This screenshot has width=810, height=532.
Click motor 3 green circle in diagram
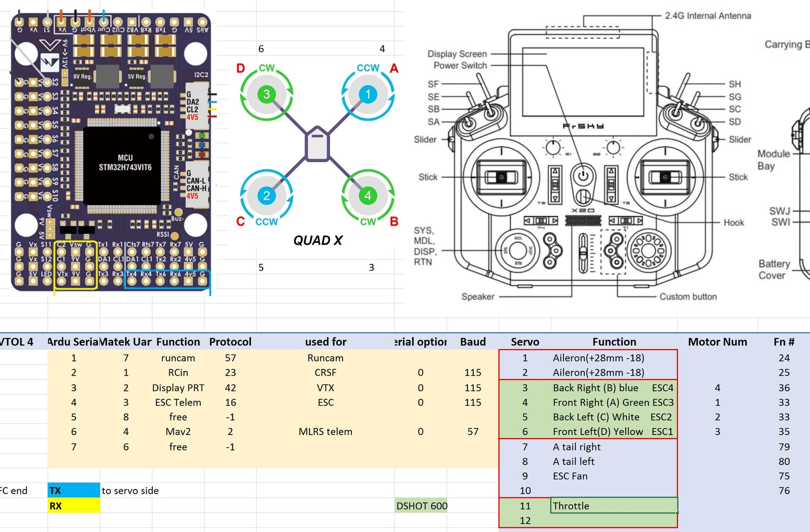(x=266, y=94)
